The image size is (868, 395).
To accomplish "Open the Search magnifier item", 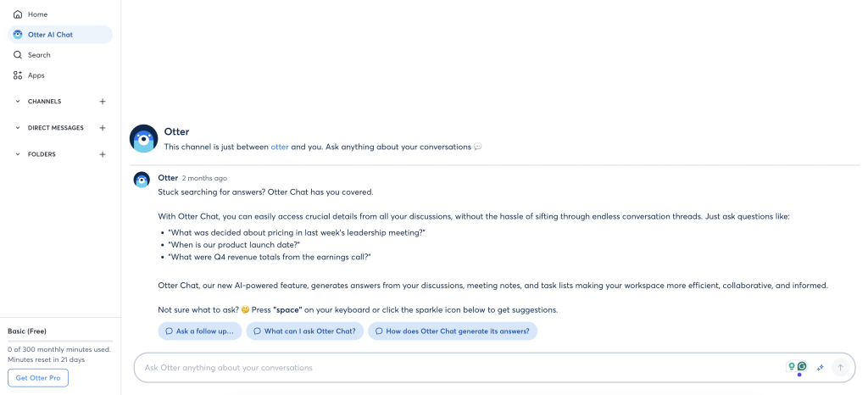I will [31, 55].
